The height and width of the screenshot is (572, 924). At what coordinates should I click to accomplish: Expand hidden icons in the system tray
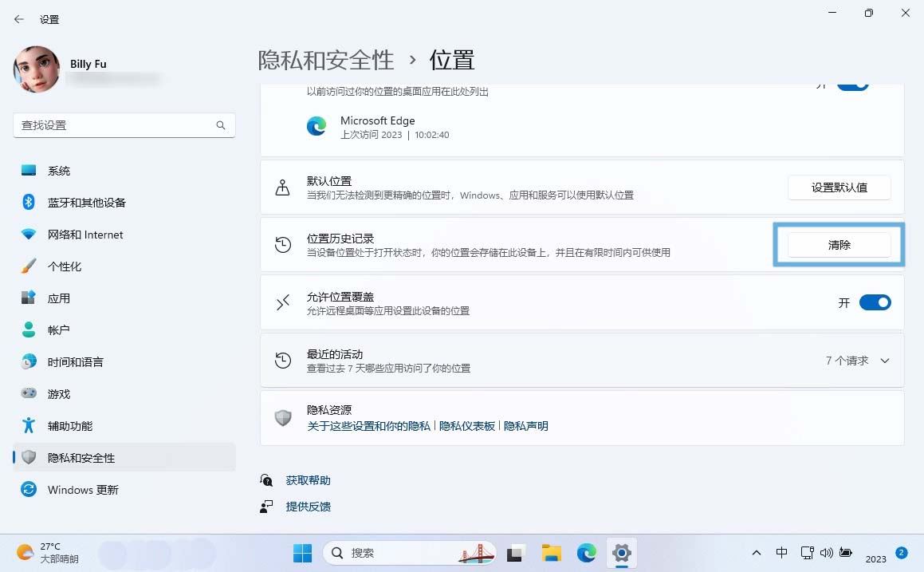(x=756, y=552)
